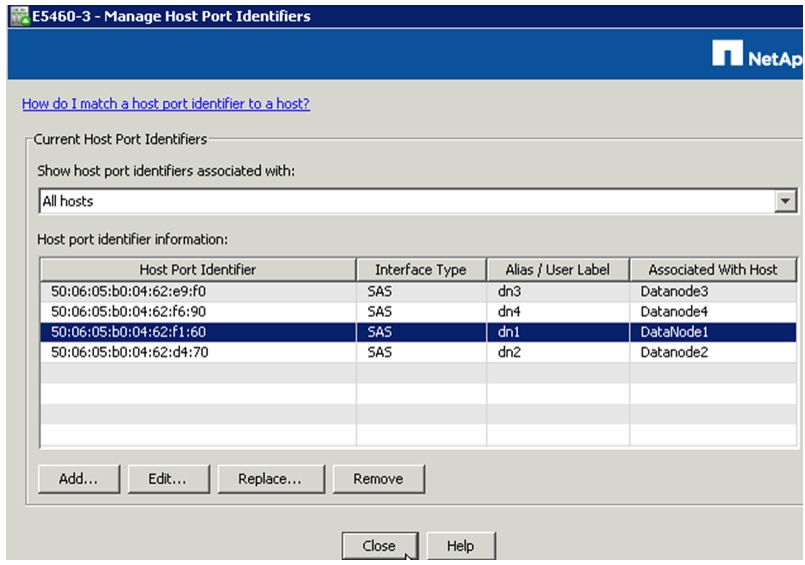Click SAS interface type in the dn4 row
The width and height of the screenshot is (805, 565).
pos(379,311)
